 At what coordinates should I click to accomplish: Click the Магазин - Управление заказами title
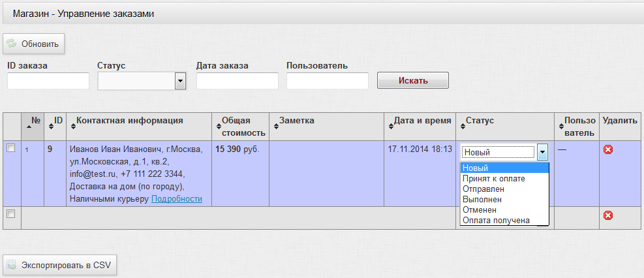click(x=84, y=14)
